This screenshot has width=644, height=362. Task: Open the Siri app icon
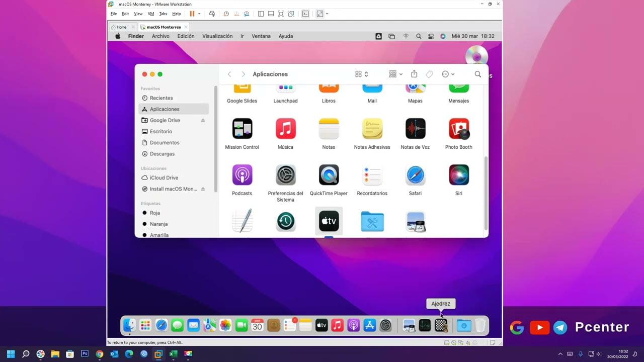click(x=459, y=175)
